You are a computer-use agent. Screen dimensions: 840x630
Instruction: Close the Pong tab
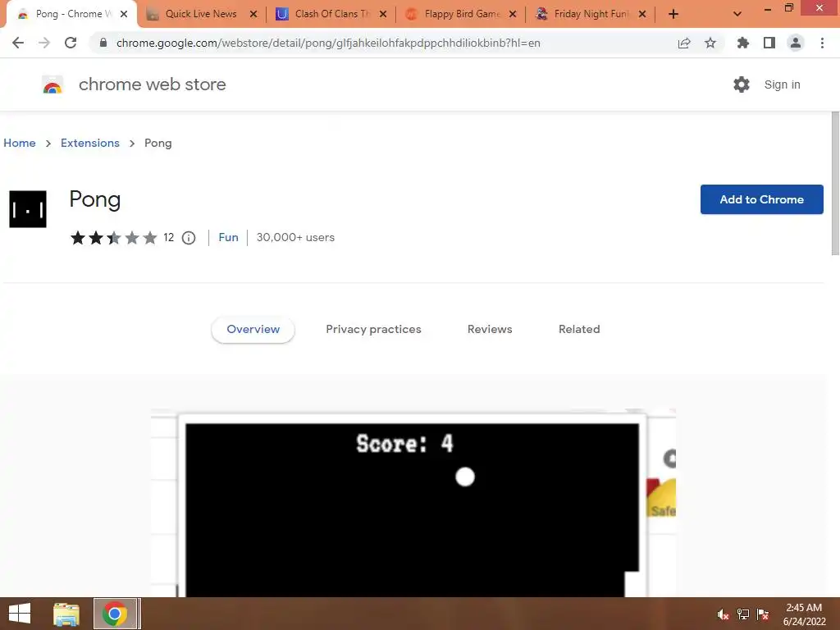124,14
